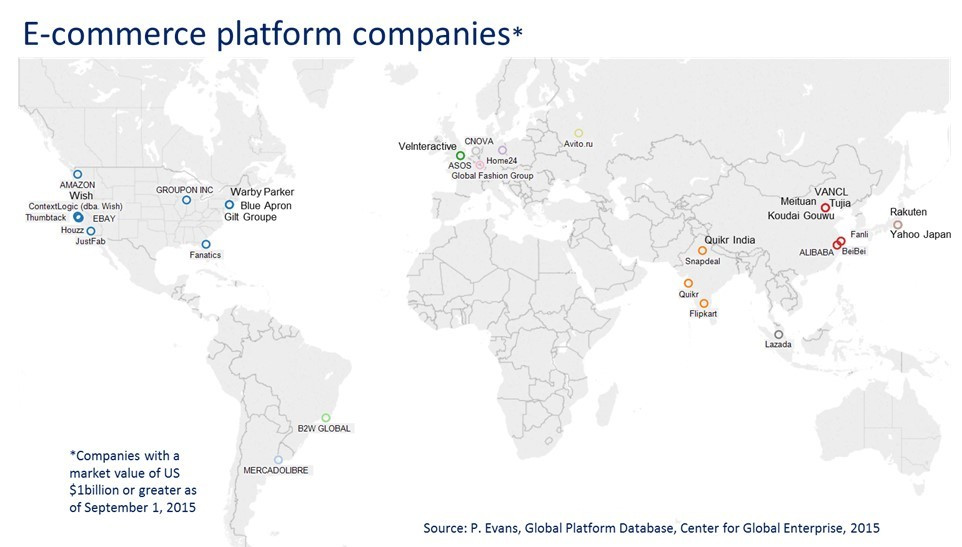962x547 pixels.
Task: Click the Quikr India label
Action: point(729,240)
